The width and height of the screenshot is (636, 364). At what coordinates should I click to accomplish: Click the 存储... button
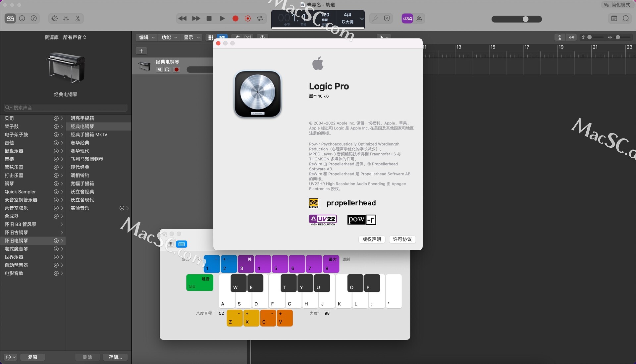[115, 357]
